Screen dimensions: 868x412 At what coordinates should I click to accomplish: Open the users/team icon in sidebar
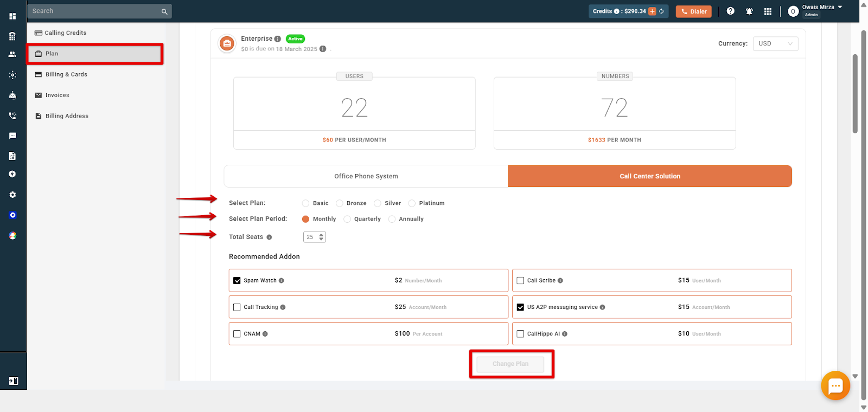12,54
